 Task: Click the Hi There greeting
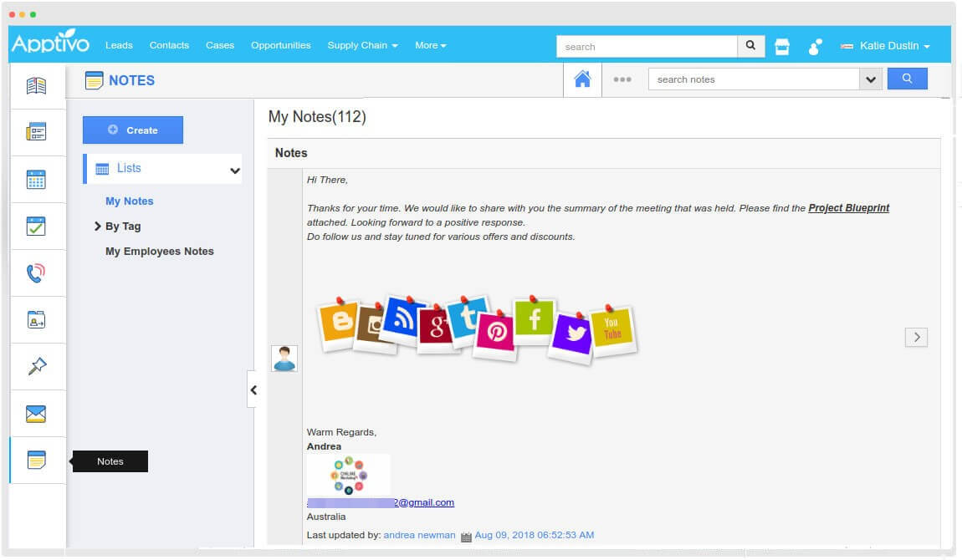tap(328, 180)
